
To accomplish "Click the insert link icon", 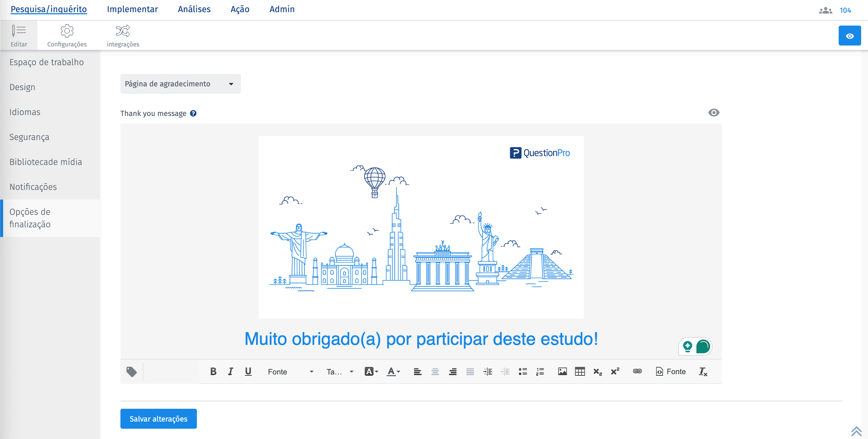I will pyautogui.click(x=637, y=371).
